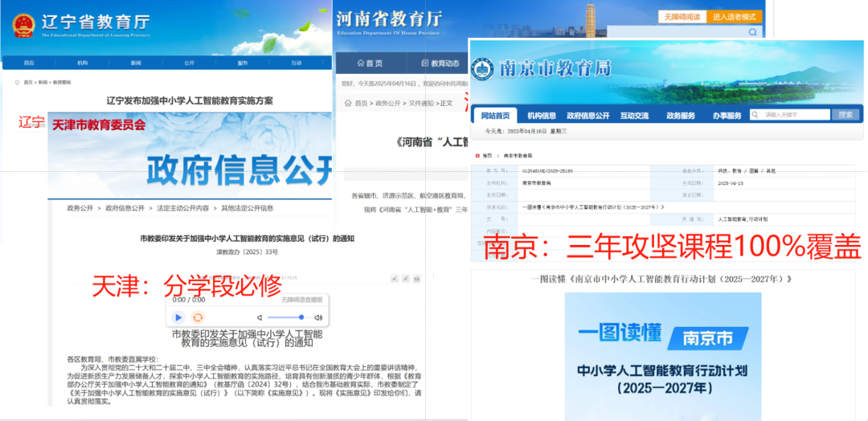
Task: Click 法定主动公开内容 in Tianjin breadcrumb
Action: pos(182,209)
